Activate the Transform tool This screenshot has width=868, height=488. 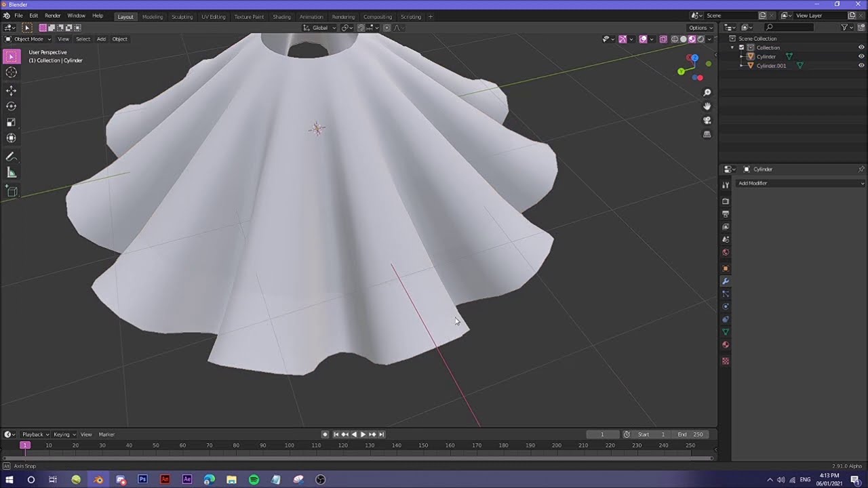click(12, 138)
